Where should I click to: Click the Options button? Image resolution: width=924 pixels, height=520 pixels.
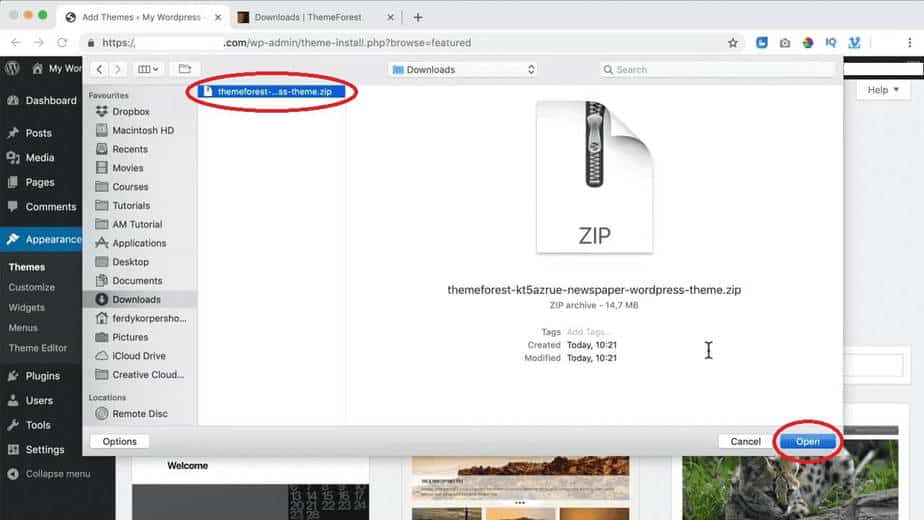[x=119, y=441]
